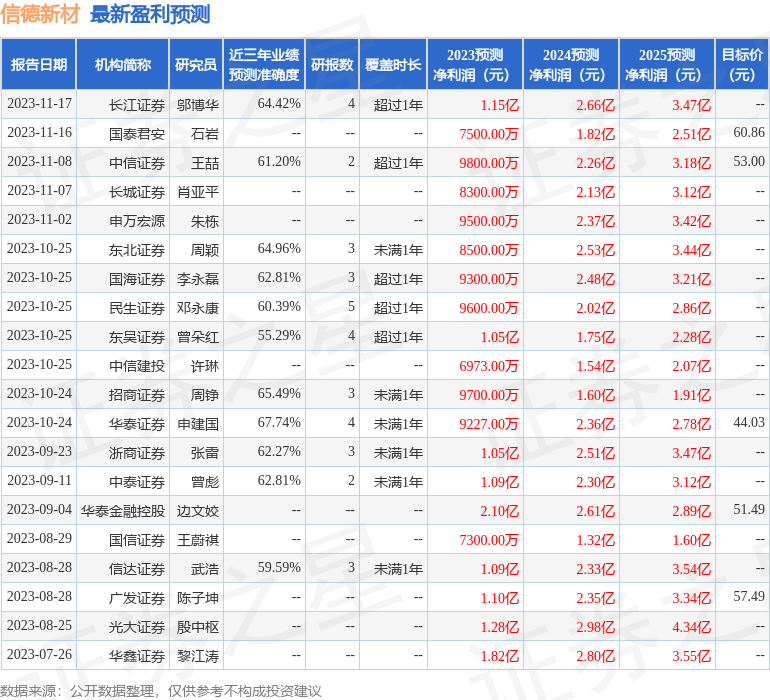770x700 pixels.
Task: Select the 报告日期 column header
Action: 39,64
